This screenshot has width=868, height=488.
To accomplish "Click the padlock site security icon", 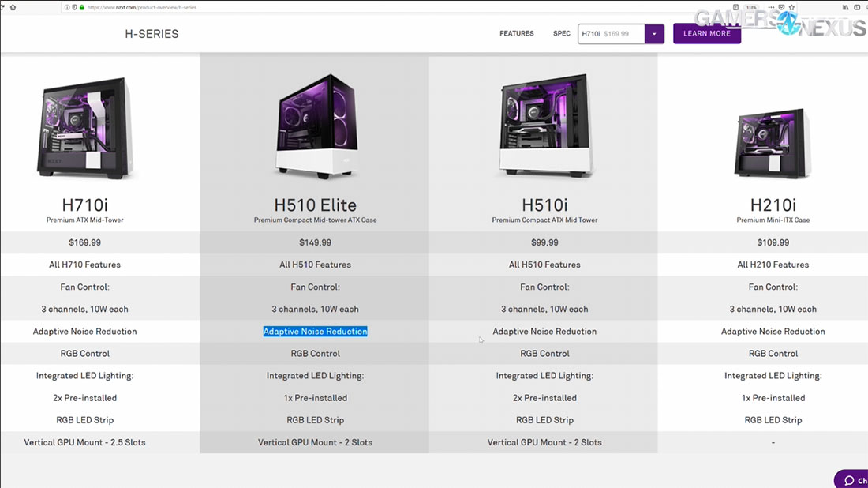I will coord(81,7).
